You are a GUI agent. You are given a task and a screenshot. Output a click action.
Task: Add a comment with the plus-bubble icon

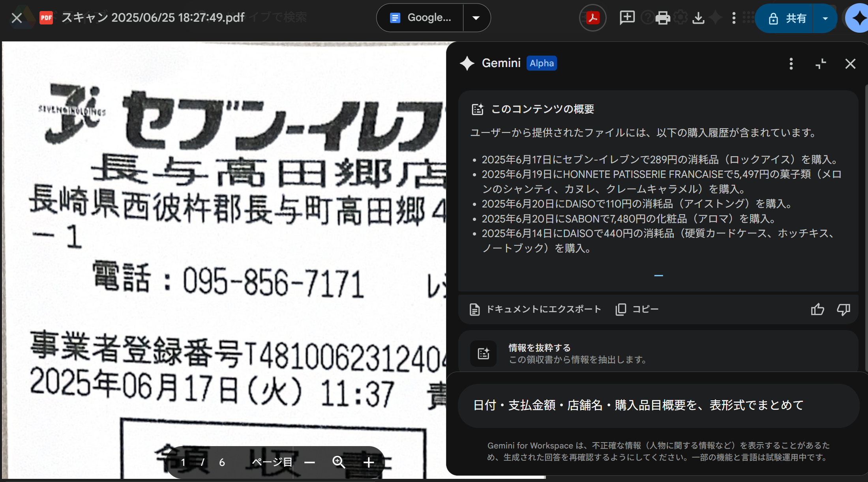(x=627, y=18)
